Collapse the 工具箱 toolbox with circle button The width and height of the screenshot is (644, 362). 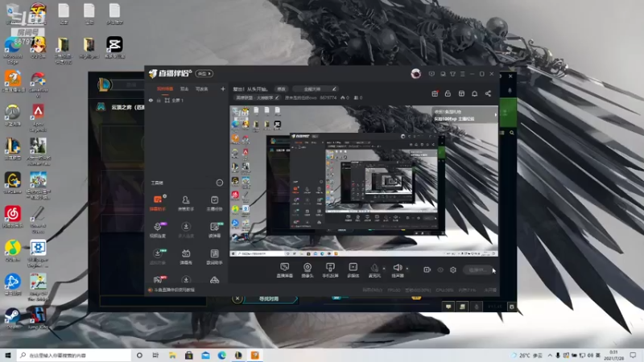tap(219, 183)
